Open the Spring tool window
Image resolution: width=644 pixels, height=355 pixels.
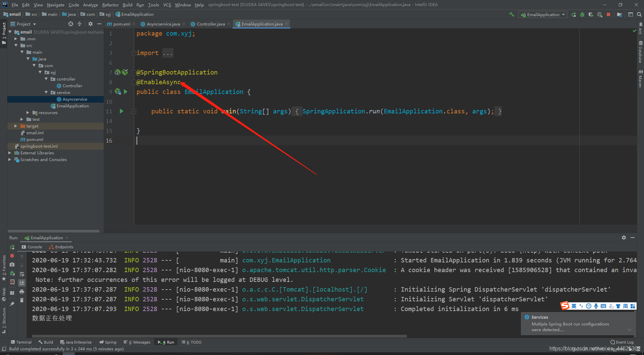click(108, 342)
